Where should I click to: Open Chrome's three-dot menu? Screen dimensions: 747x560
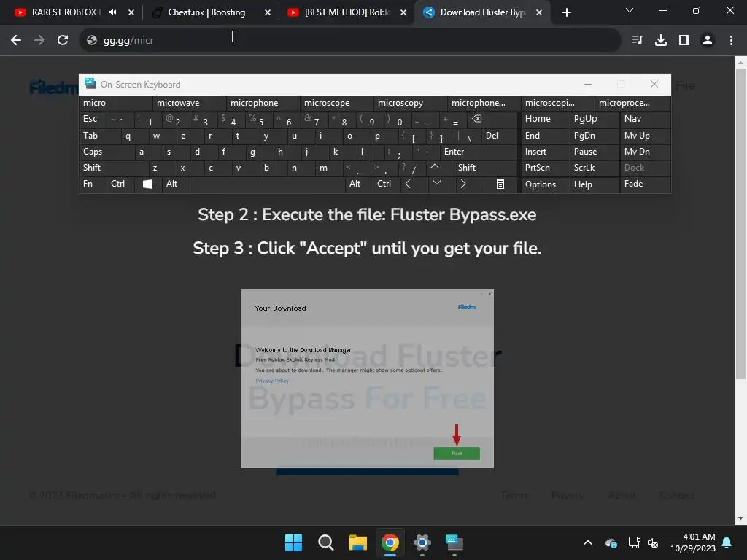[731, 41]
